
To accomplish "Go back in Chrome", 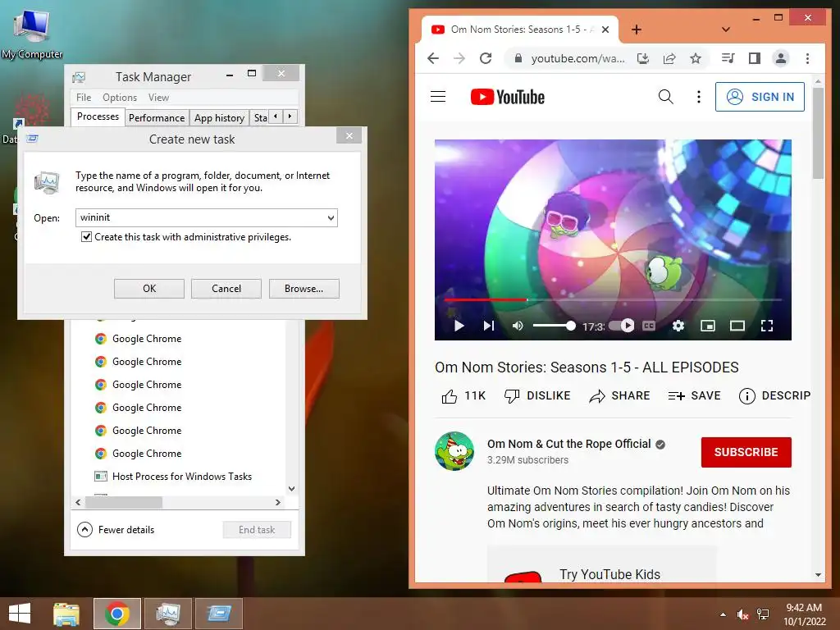I will (433, 58).
